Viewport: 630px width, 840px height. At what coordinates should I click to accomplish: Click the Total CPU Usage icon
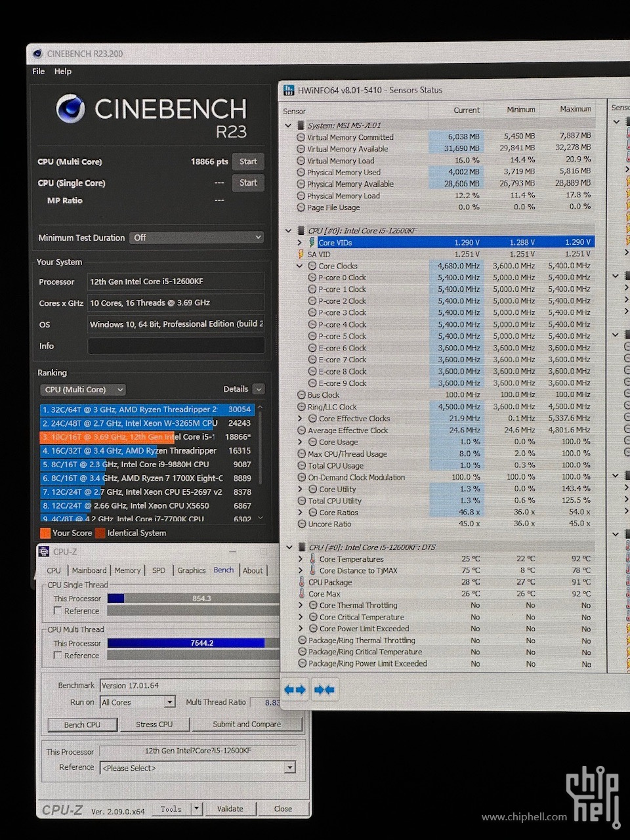[x=302, y=465]
